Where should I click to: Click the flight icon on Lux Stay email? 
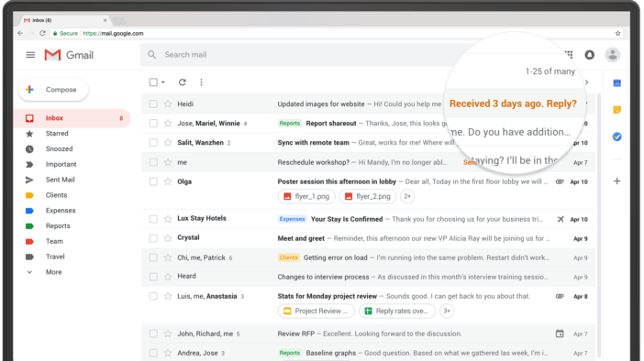tap(561, 219)
